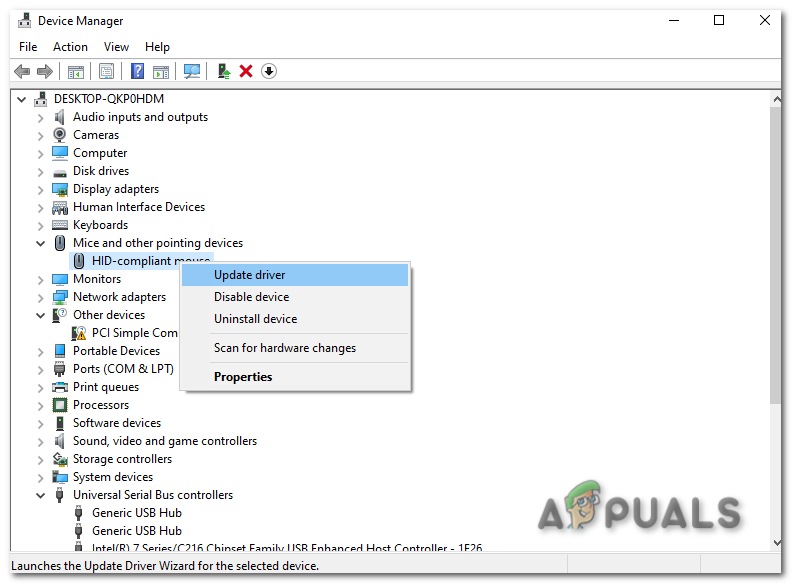Click the scrollbar down arrow
The height and width of the screenshot is (584, 792).
pyautogui.click(x=775, y=543)
